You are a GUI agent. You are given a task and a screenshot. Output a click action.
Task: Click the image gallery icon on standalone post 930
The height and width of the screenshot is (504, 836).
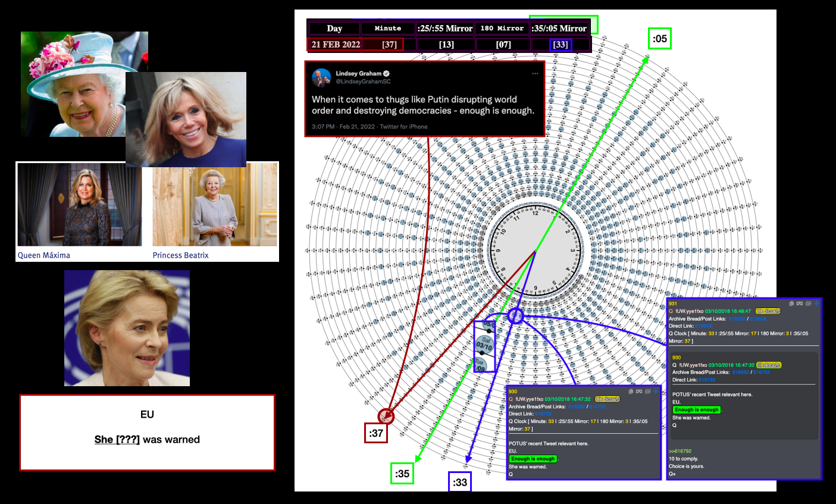click(x=648, y=392)
